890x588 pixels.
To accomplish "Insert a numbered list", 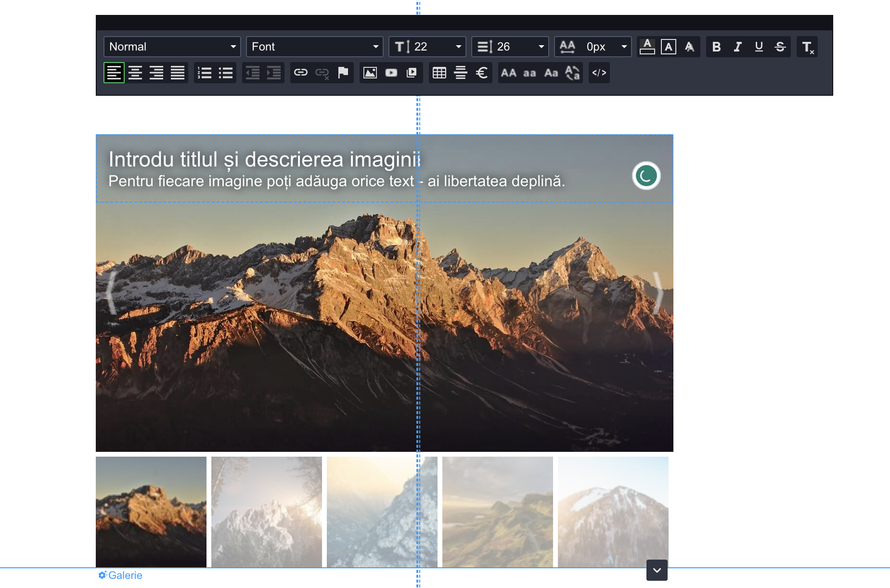I will click(205, 73).
